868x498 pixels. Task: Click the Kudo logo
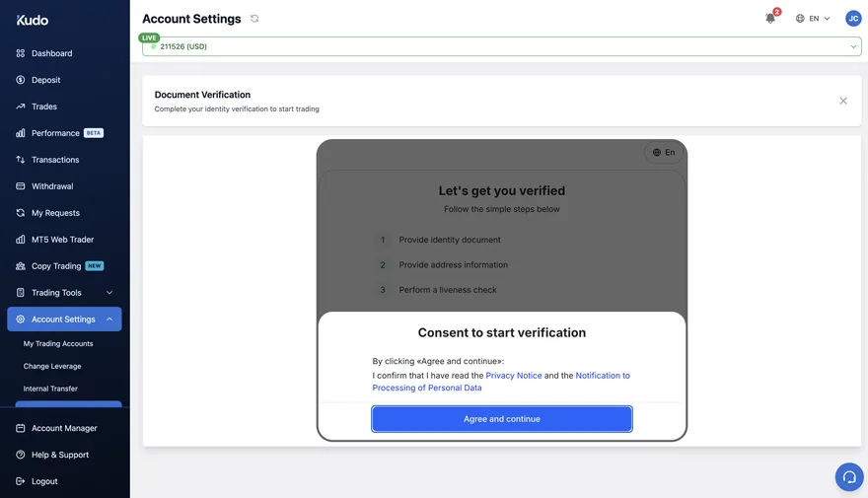33,21
